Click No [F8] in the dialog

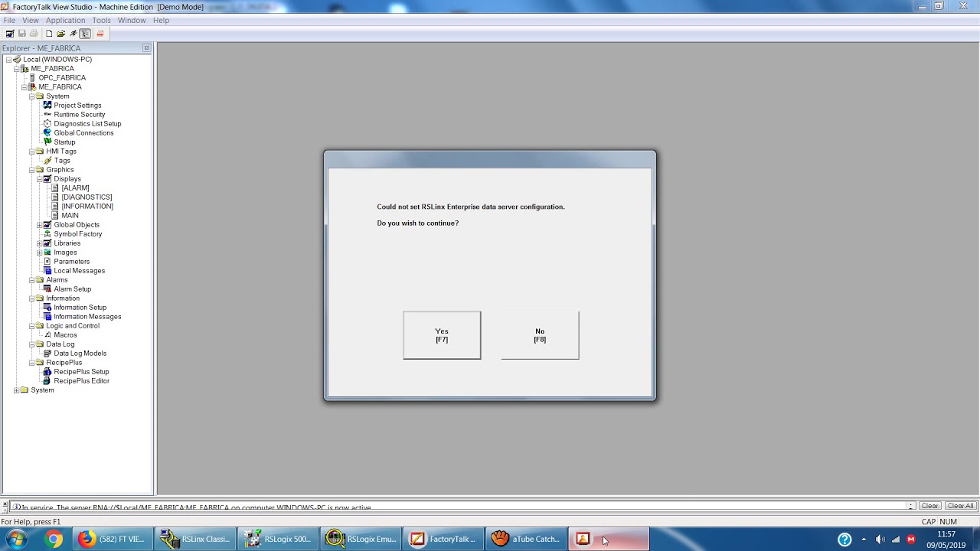pos(540,335)
